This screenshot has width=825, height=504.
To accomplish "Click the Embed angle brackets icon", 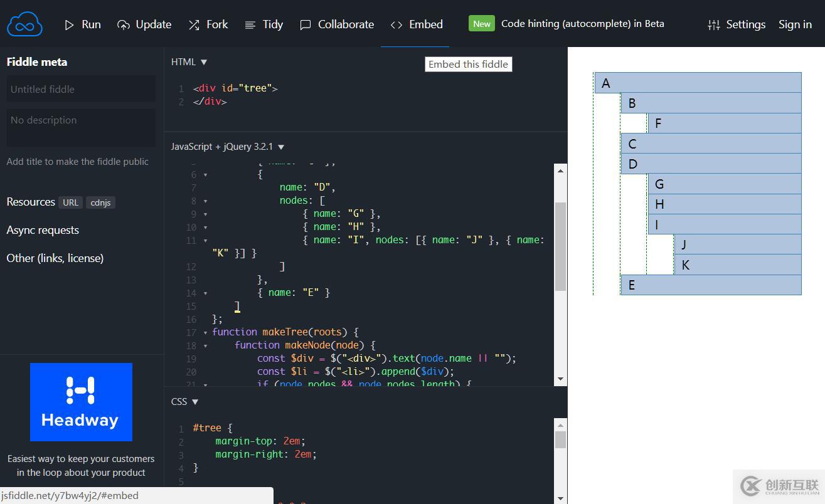I will [x=397, y=25].
